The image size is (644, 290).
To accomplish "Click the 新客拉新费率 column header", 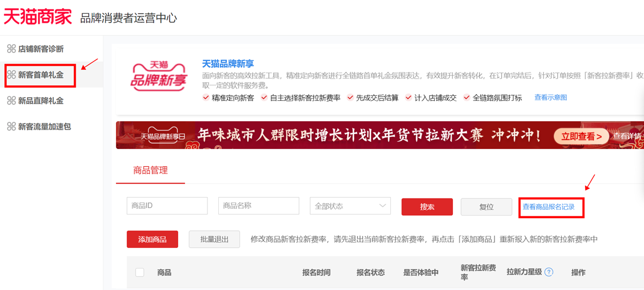I will coord(478,273).
